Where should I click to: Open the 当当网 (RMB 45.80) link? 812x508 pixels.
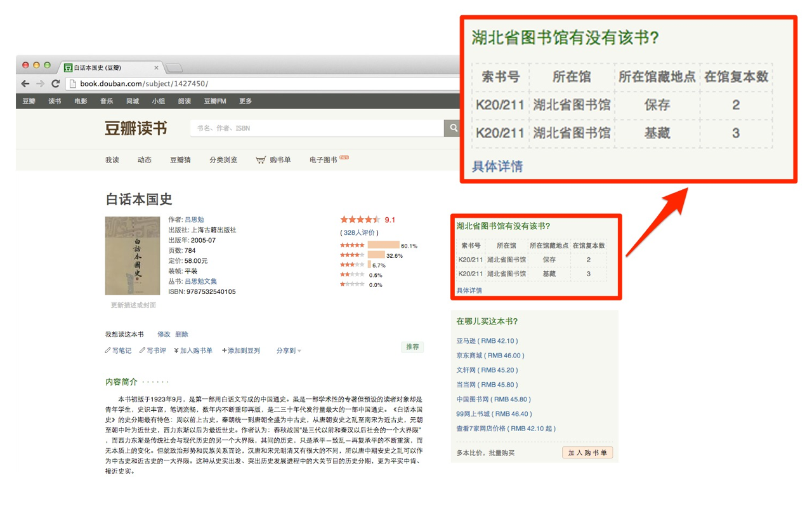coord(487,385)
